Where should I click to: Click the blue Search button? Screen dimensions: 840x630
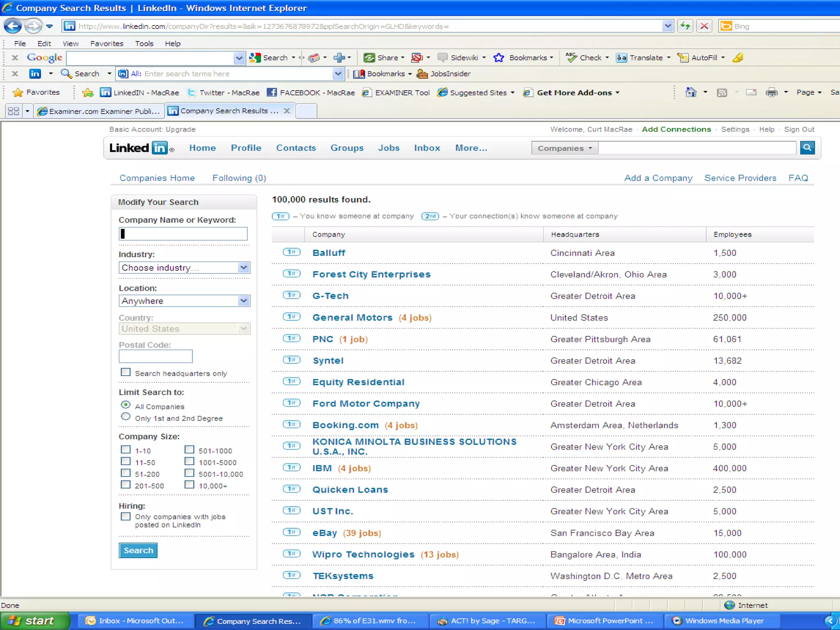coord(138,550)
